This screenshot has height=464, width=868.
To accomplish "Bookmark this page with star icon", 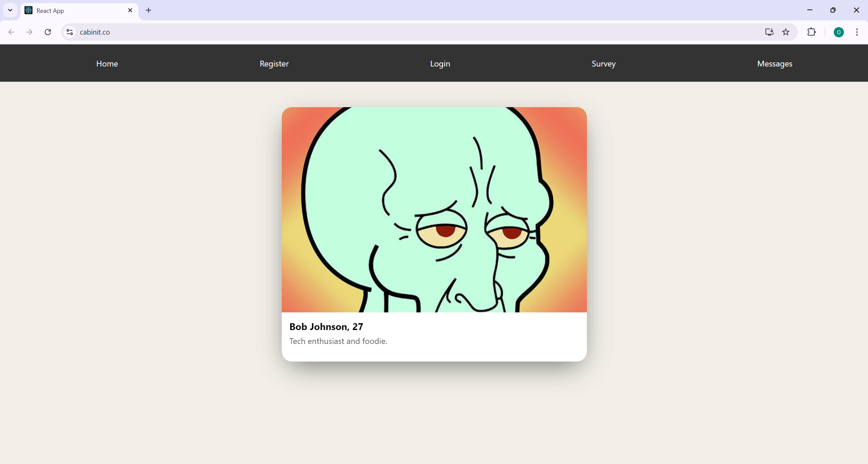I will tap(786, 32).
